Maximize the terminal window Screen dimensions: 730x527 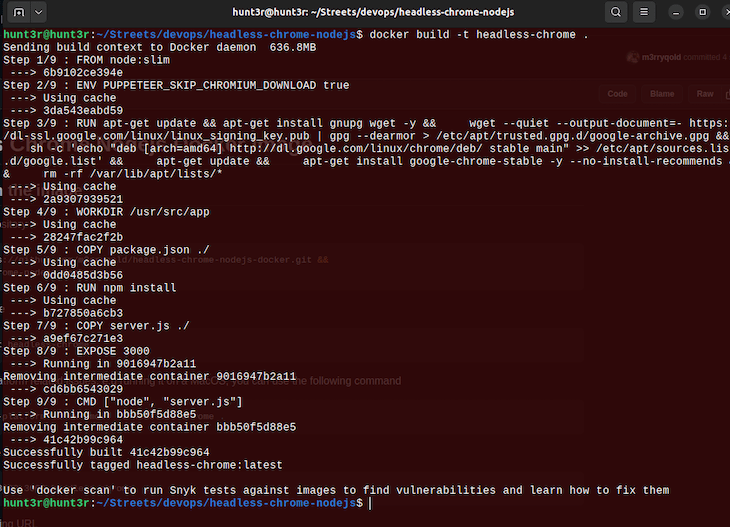[702, 12]
